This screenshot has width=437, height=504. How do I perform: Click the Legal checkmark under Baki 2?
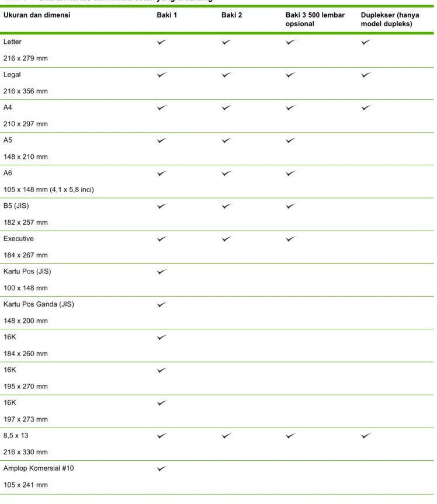(226, 75)
